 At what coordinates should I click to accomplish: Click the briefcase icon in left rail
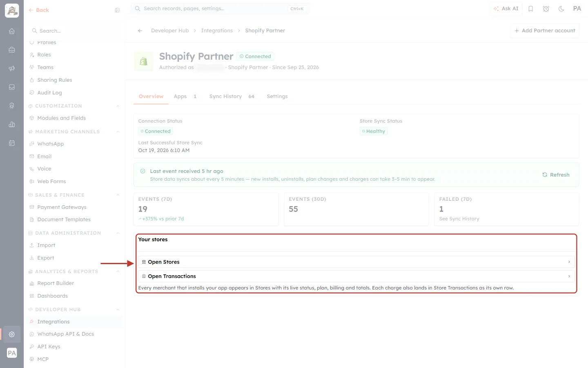click(12, 50)
